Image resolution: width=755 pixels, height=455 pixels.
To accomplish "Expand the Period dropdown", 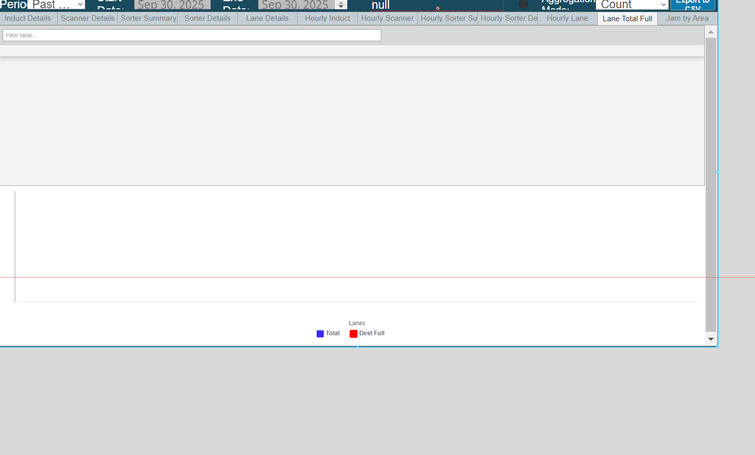I will coord(57,5).
